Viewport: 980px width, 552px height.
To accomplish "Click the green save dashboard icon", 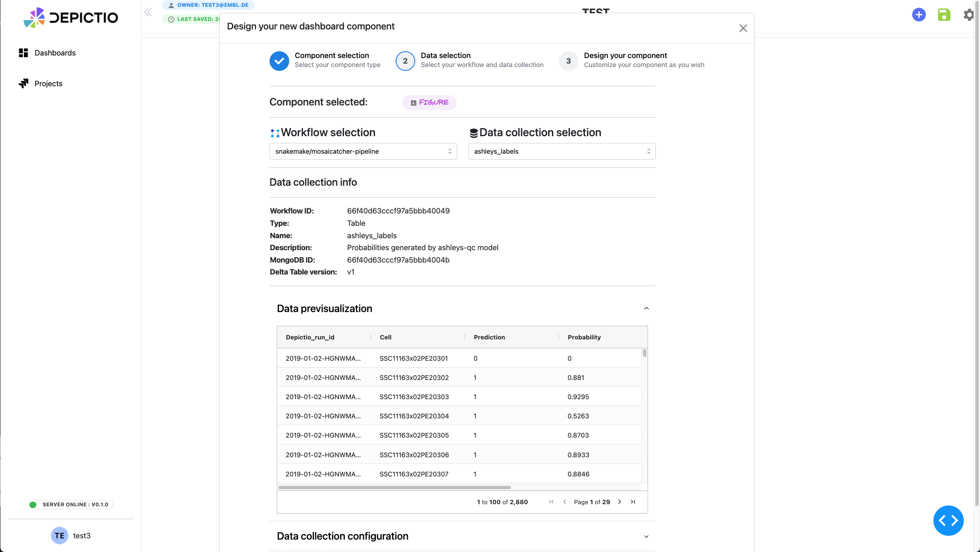I will point(944,15).
